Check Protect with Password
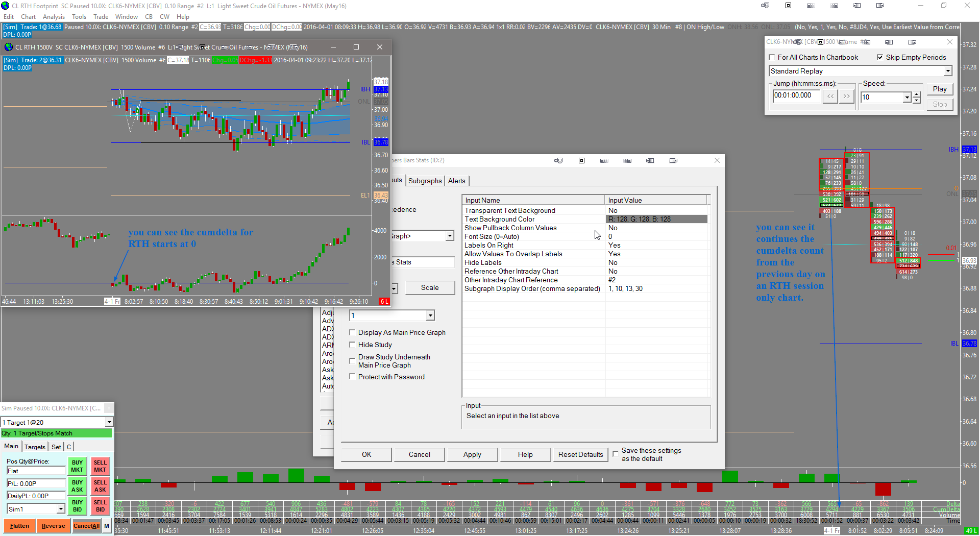Viewport: 980px width, 536px height. pyautogui.click(x=352, y=377)
